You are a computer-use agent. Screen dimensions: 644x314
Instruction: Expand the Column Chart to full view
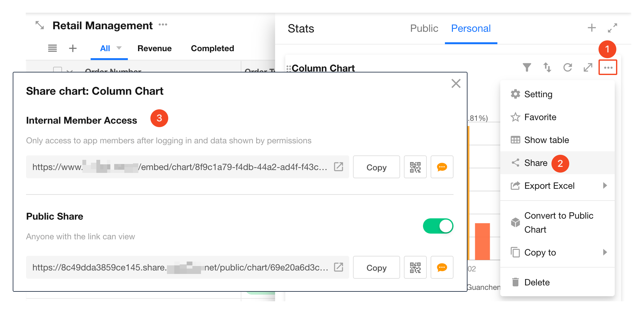point(588,67)
